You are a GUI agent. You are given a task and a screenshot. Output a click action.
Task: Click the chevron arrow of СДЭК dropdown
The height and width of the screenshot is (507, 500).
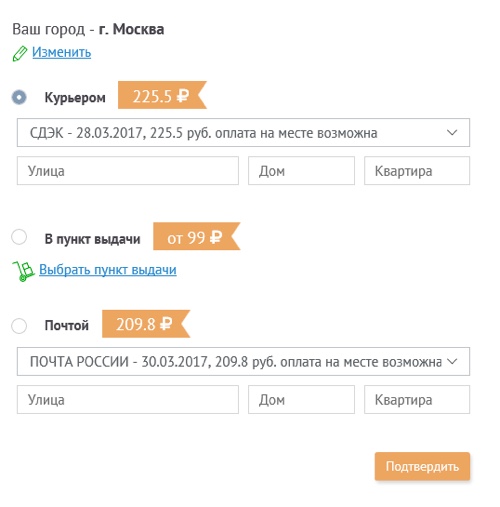[452, 132]
